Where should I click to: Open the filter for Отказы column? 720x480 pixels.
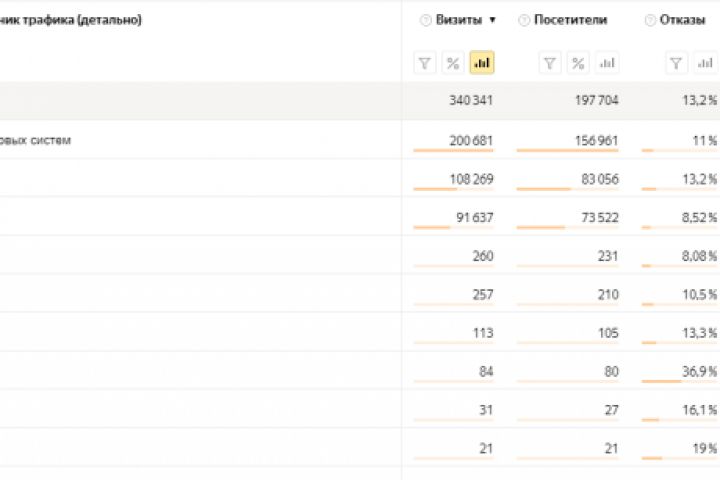pyautogui.click(x=677, y=63)
